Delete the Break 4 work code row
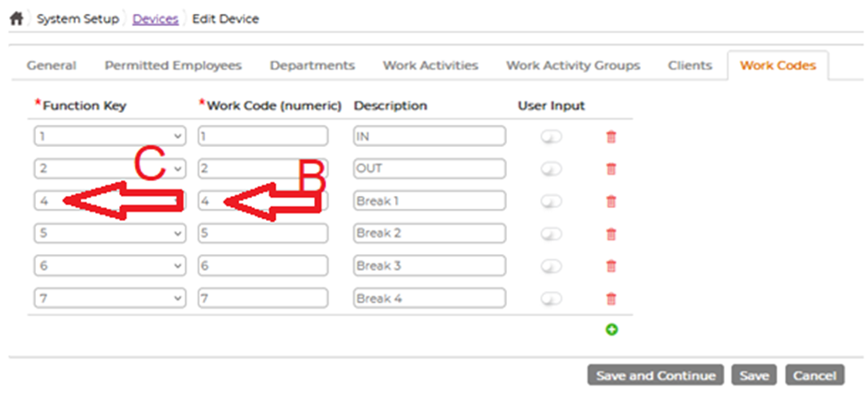Image resolution: width=868 pixels, height=404 pixels. point(611,299)
